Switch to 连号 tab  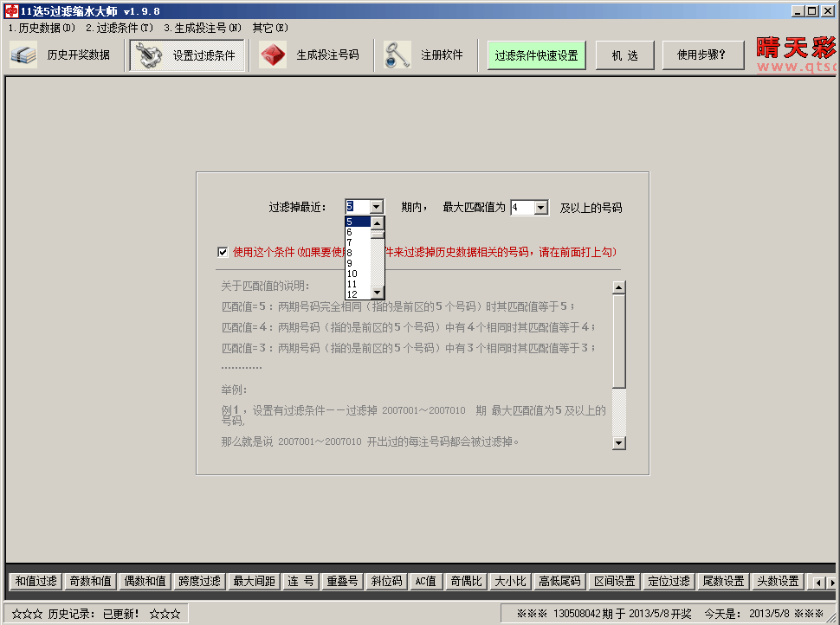pos(301,581)
